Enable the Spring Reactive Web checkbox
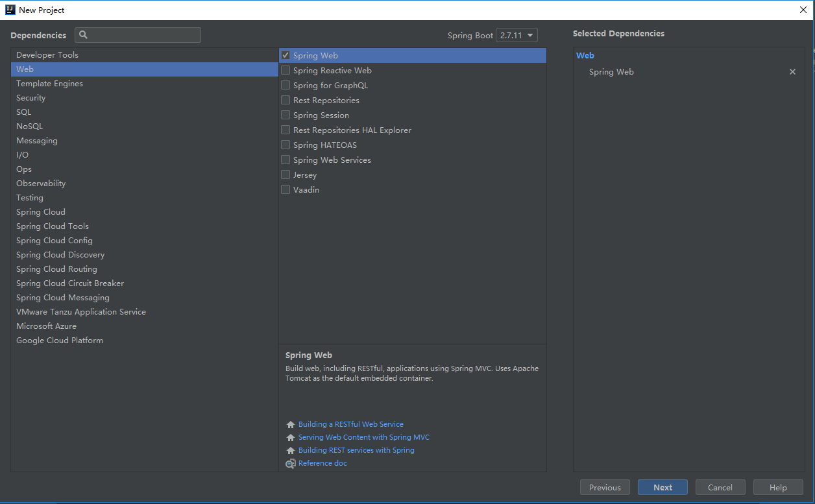The image size is (815, 504). pos(286,71)
